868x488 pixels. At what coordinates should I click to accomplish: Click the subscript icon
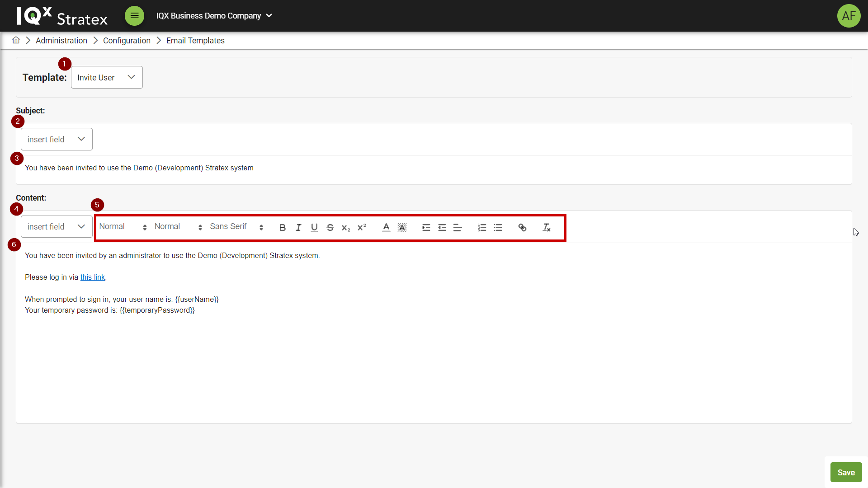(x=346, y=228)
